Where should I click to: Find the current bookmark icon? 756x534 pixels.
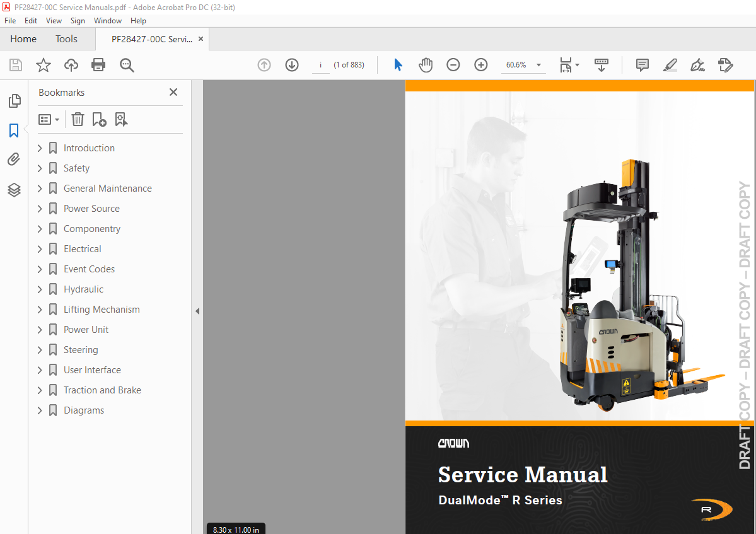(121, 119)
